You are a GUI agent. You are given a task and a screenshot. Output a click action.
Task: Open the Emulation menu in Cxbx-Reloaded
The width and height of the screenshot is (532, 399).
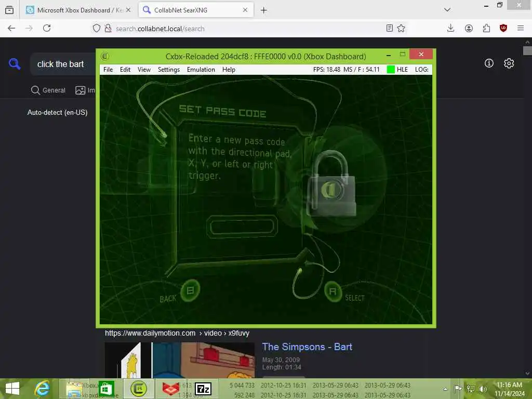click(x=201, y=70)
